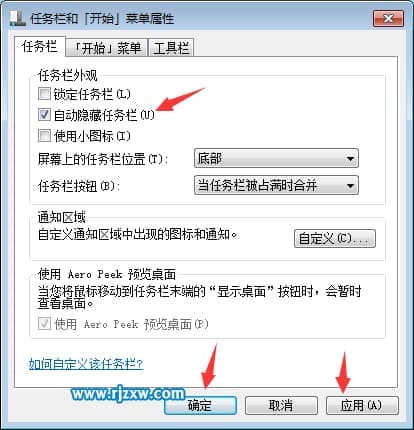Open the taskbar position dropdown showing 底部

pyautogui.click(x=276, y=158)
